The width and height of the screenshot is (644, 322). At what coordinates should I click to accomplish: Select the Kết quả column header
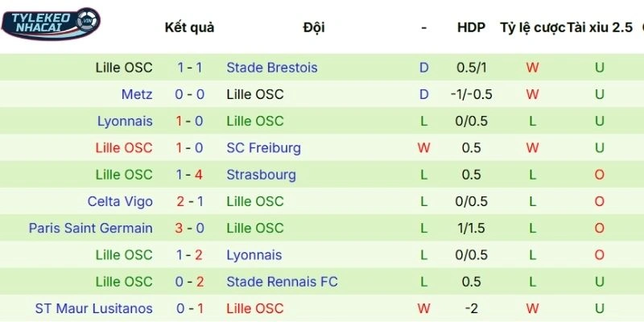189,27
